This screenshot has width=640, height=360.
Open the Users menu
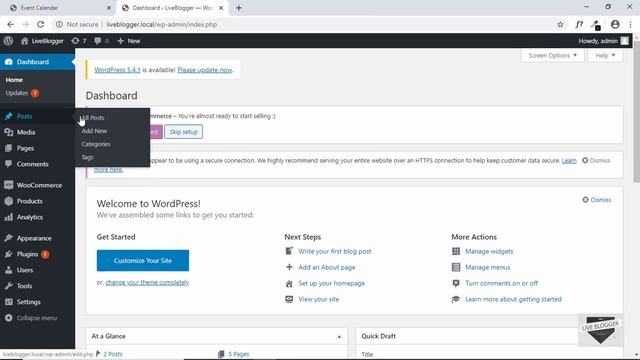(x=37, y=270)
